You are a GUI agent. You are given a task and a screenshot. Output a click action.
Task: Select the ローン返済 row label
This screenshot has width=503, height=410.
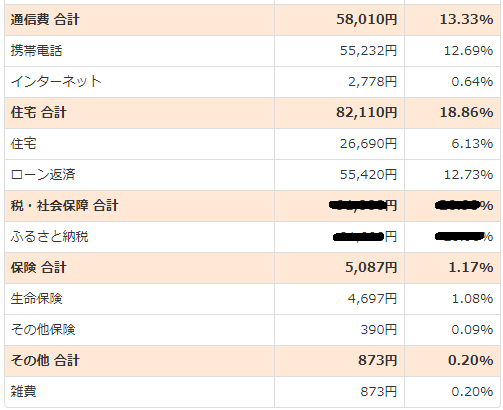43,175
